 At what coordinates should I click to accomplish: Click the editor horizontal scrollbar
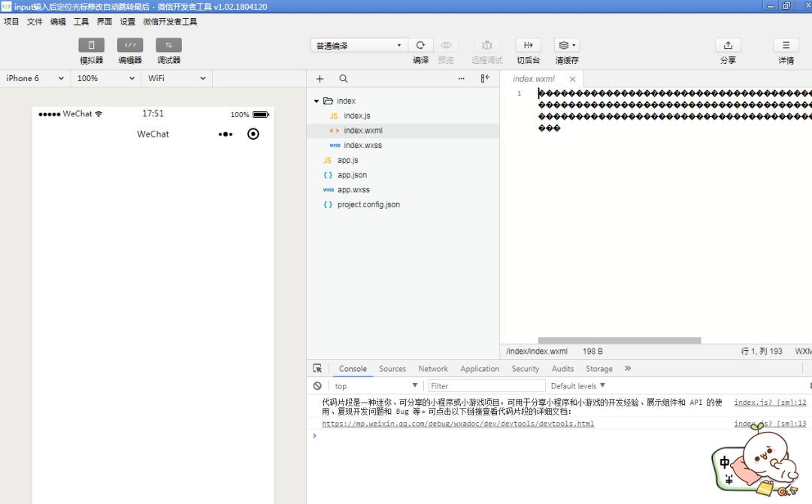[x=620, y=340]
